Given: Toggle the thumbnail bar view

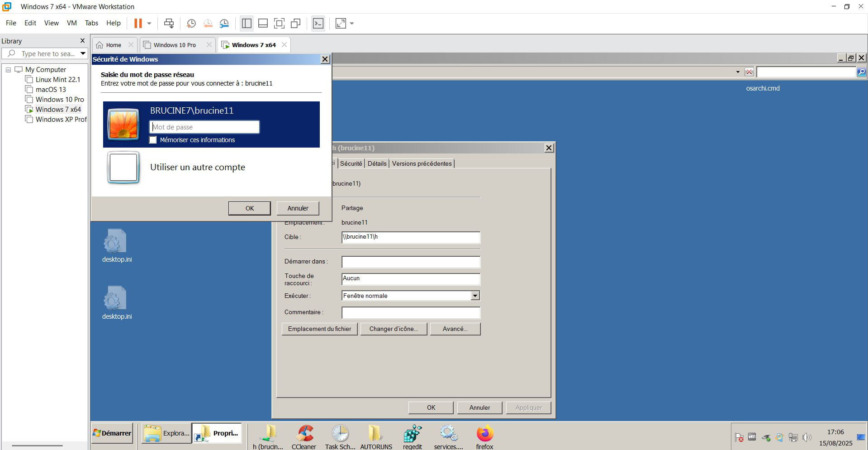Looking at the screenshot, I should pos(263,23).
